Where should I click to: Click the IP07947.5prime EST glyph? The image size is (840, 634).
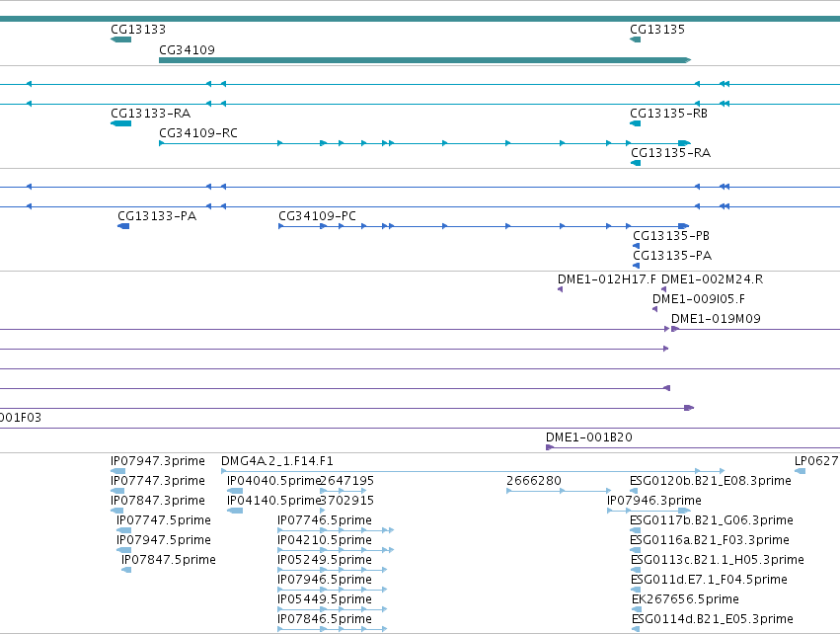[x=123, y=550]
